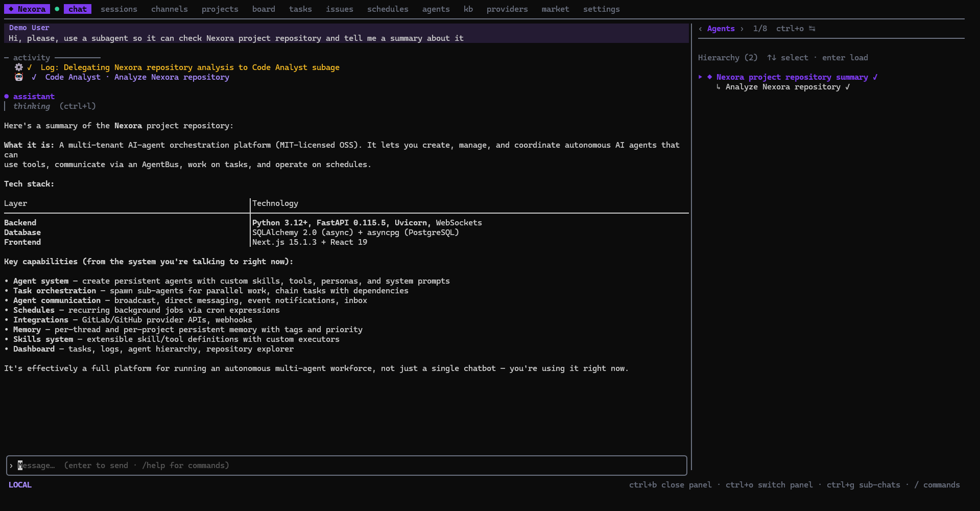Click the Nexora logo badge

click(x=27, y=9)
